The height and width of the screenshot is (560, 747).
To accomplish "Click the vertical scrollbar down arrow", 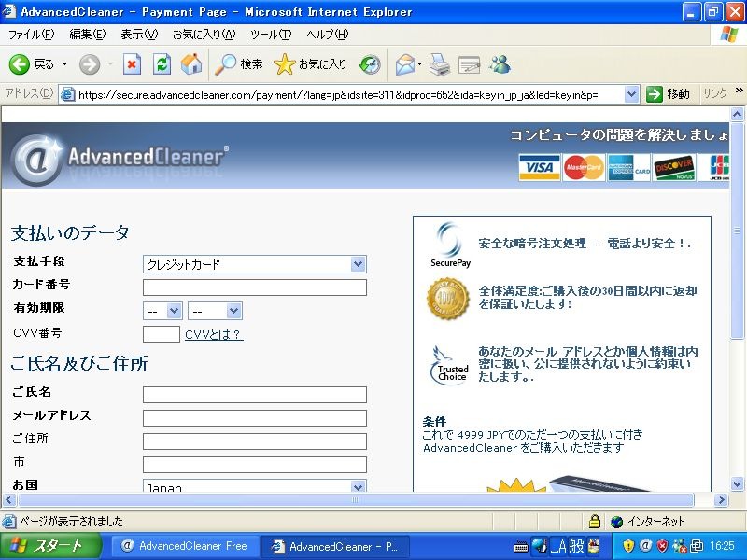I will (x=737, y=484).
